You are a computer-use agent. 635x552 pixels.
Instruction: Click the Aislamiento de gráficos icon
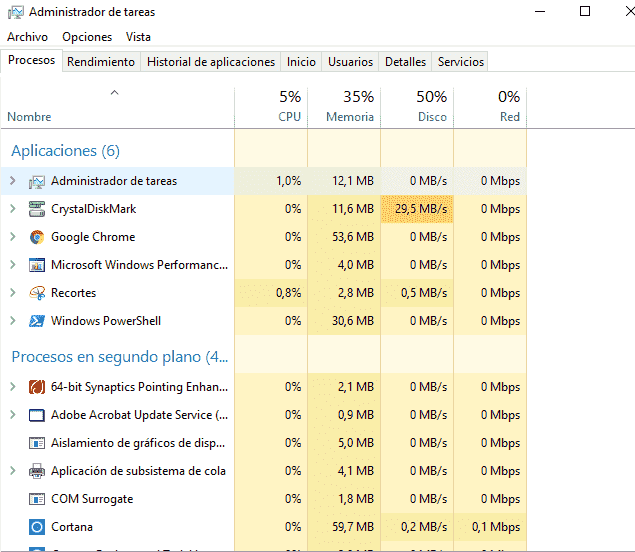point(37,443)
